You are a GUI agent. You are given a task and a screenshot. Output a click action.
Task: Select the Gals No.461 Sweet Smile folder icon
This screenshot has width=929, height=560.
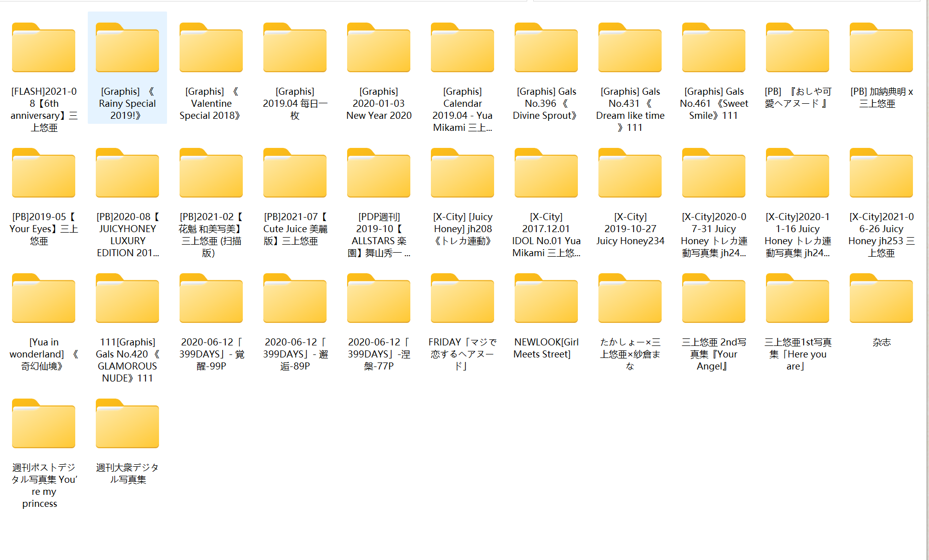[714, 48]
